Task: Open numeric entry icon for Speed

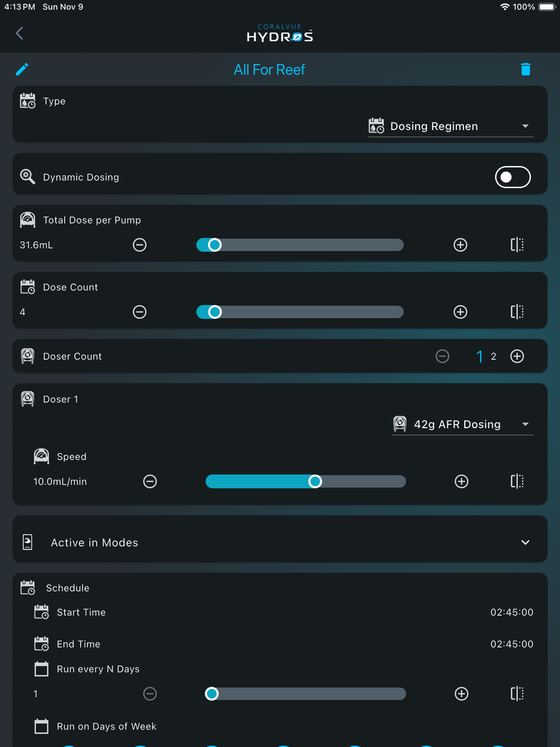Action: point(517,481)
